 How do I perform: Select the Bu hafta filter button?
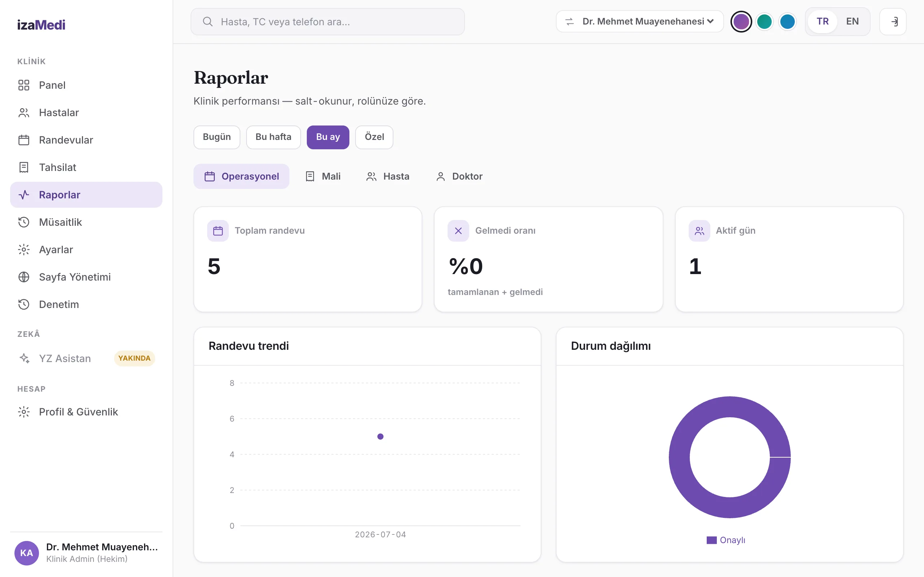tap(273, 137)
